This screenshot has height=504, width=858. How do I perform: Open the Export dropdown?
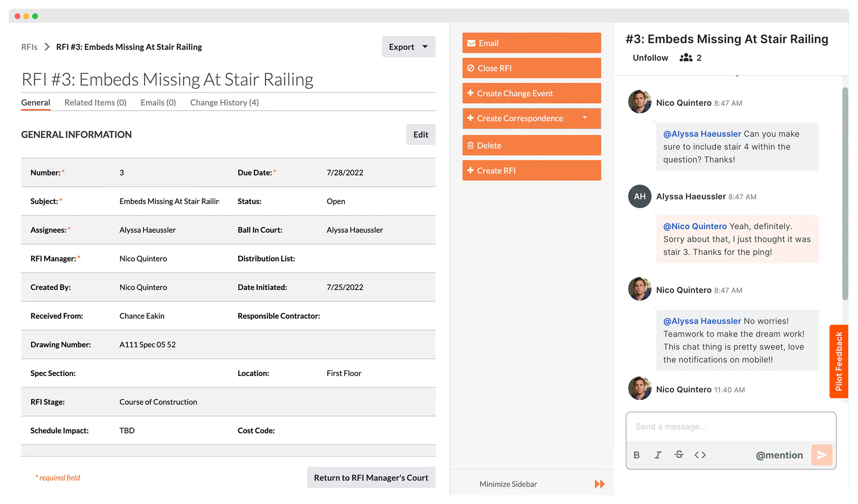point(408,47)
